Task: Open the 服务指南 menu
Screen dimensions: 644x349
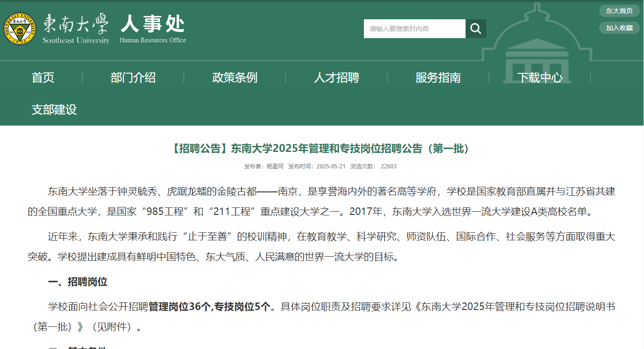Action: click(x=438, y=78)
